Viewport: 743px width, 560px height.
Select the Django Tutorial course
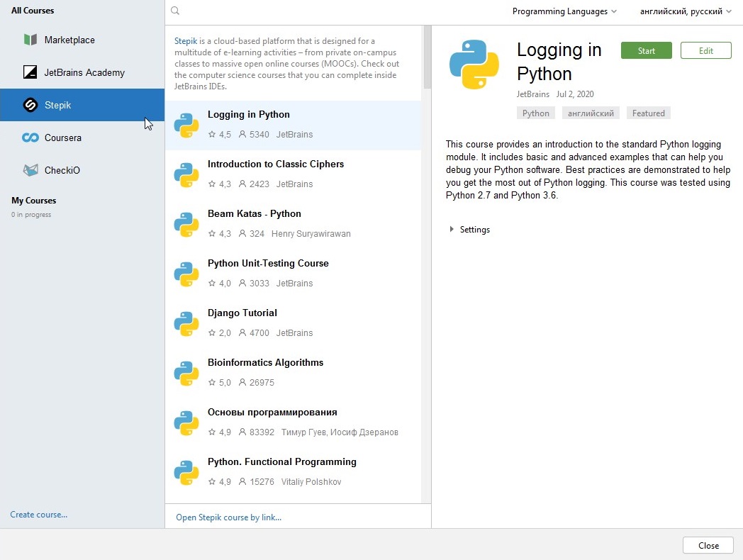click(293, 324)
